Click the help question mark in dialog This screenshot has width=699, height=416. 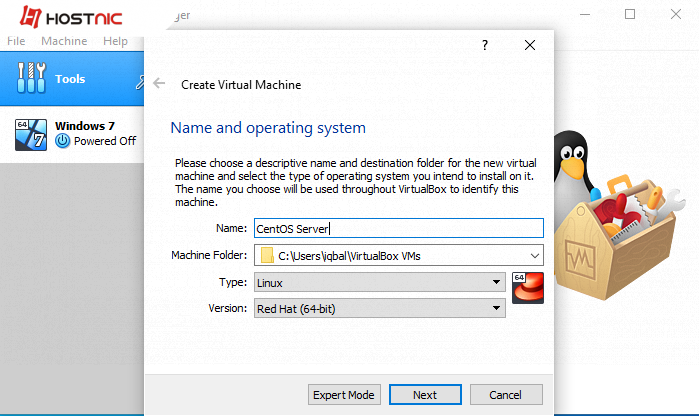click(485, 45)
